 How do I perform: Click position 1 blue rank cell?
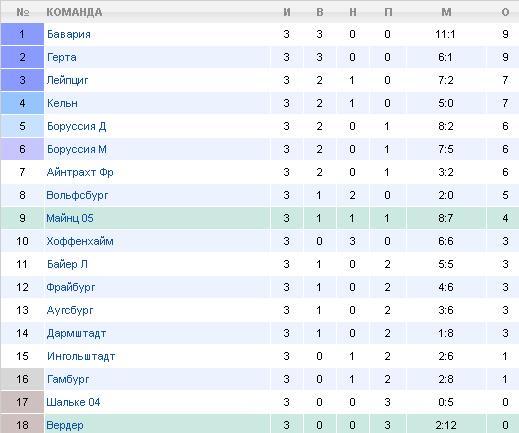click(x=22, y=34)
